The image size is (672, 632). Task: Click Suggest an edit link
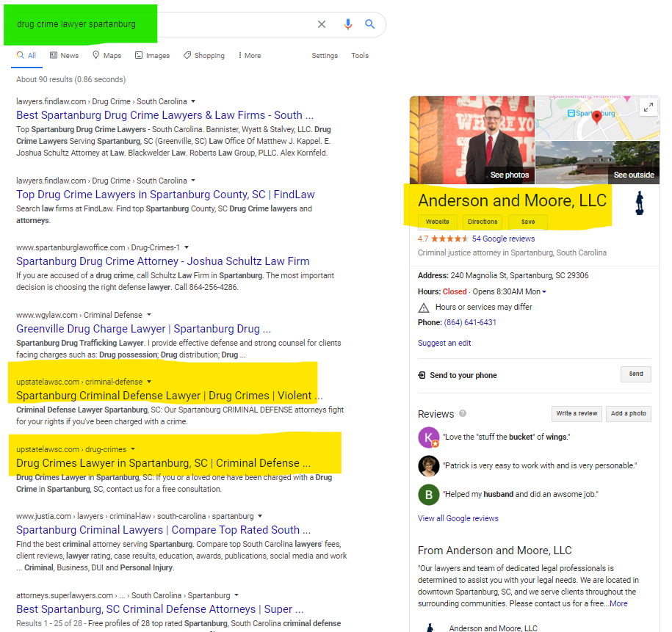(444, 344)
